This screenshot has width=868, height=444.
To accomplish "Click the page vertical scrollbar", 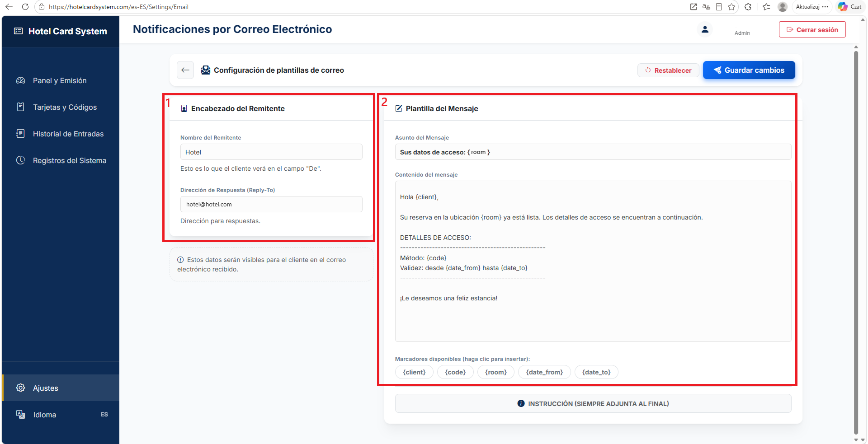I will pyautogui.click(x=856, y=243).
